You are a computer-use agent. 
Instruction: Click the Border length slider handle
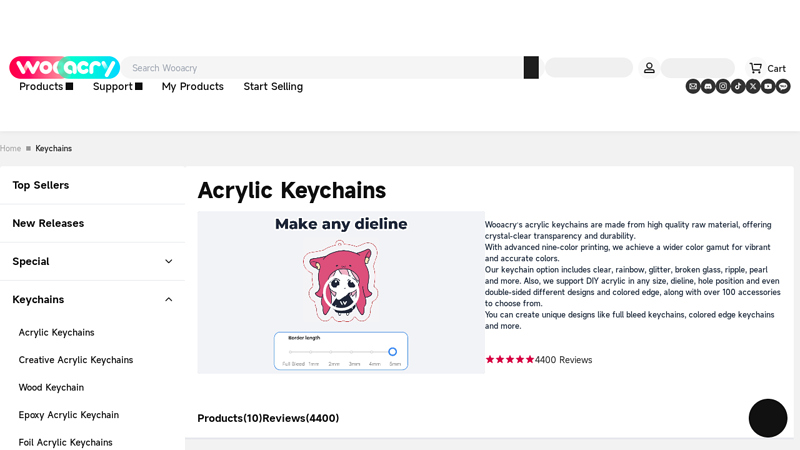pyautogui.click(x=392, y=352)
